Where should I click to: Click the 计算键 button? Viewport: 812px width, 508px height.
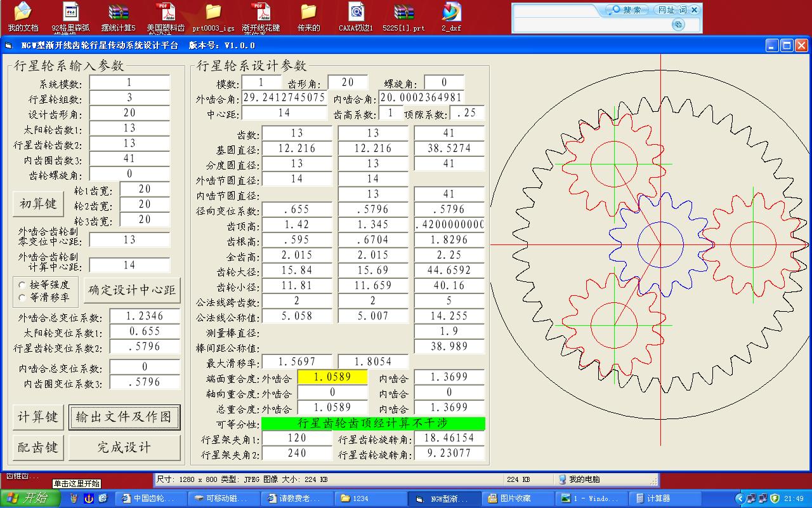[x=38, y=417]
